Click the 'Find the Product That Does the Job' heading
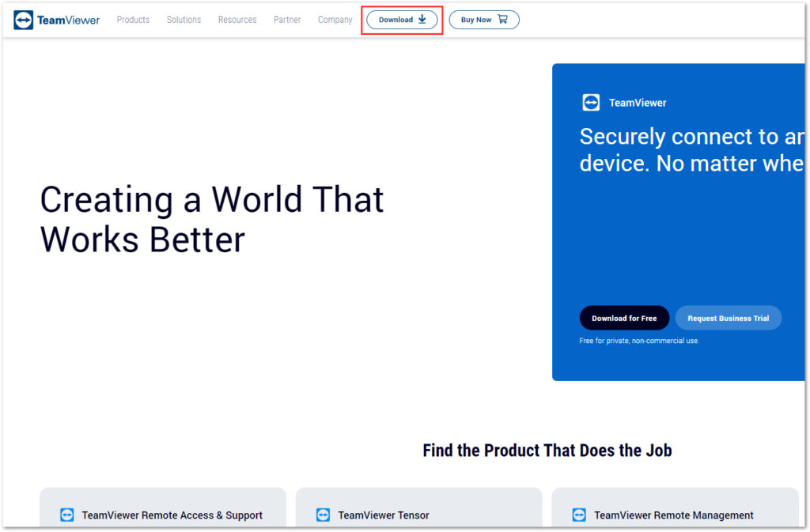 [x=547, y=451]
